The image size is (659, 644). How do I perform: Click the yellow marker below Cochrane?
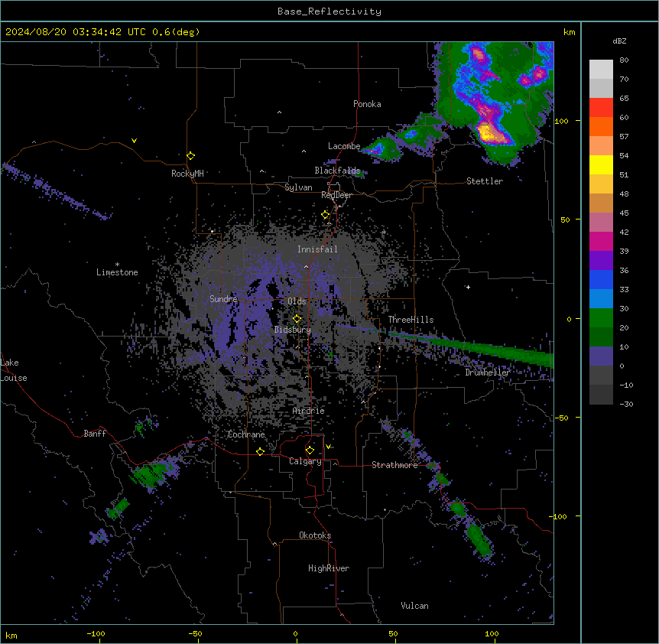click(260, 451)
